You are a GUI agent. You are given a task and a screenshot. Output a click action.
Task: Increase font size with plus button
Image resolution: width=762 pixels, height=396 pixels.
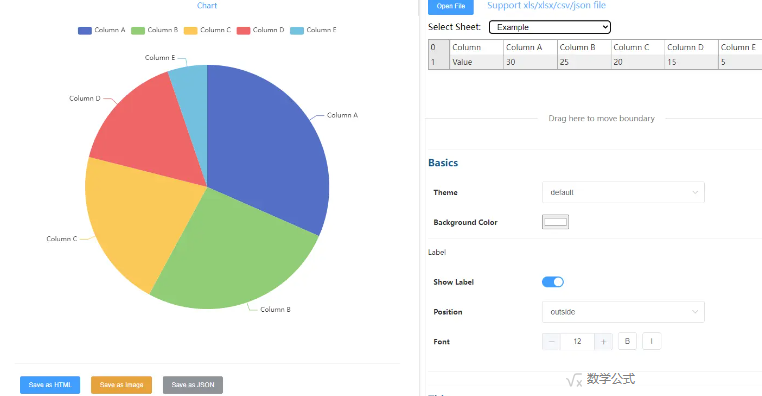604,342
